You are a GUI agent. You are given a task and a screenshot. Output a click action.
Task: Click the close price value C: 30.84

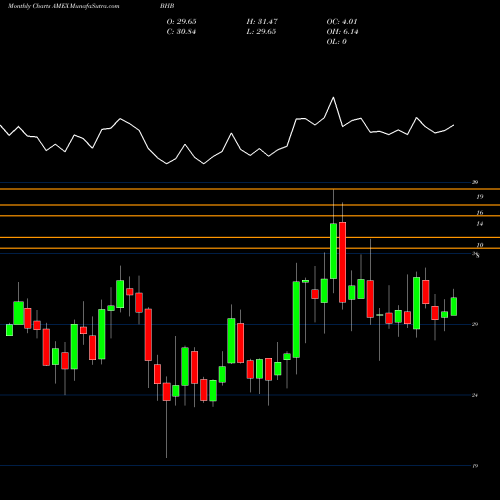[x=181, y=32]
